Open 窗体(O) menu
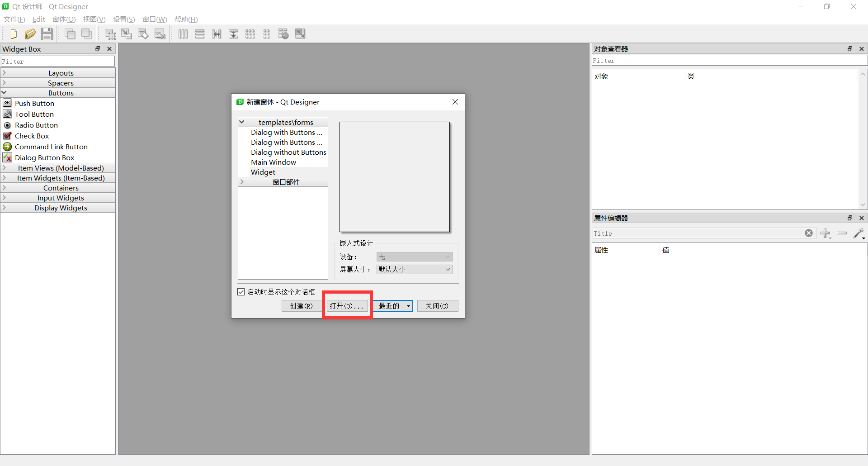The height and width of the screenshot is (466, 868). pyautogui.click(x=64, y=19)
